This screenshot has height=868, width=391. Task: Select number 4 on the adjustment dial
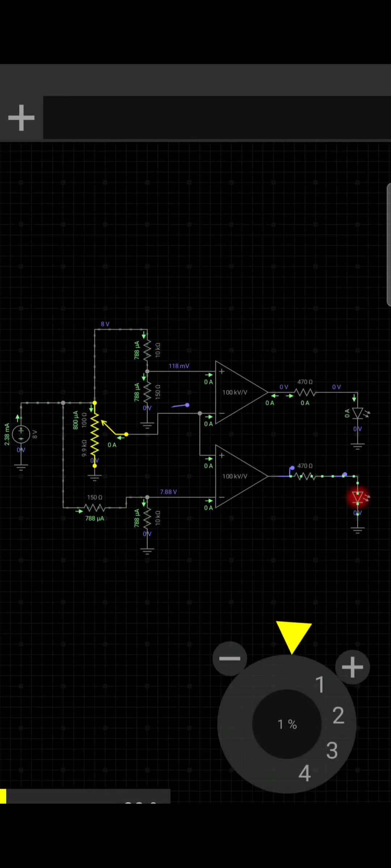tap(304, 773)
